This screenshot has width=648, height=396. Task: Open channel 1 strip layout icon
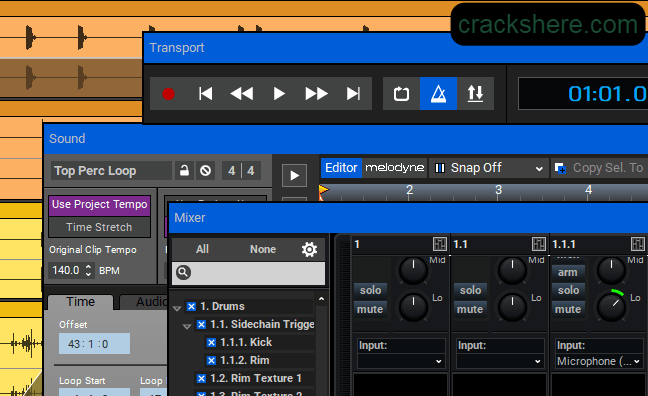pos(440,244)
